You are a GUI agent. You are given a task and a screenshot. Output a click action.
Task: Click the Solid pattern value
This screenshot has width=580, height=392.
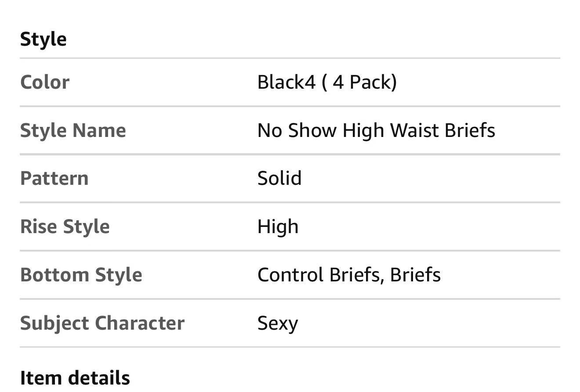(279, 178)
